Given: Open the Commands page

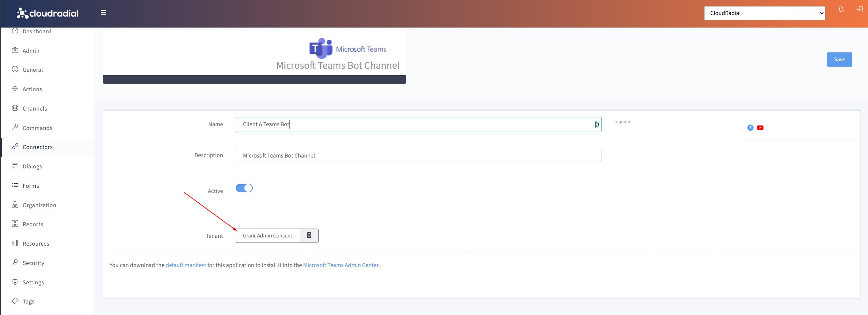Looking at the screenshot, I should [37, 128].
